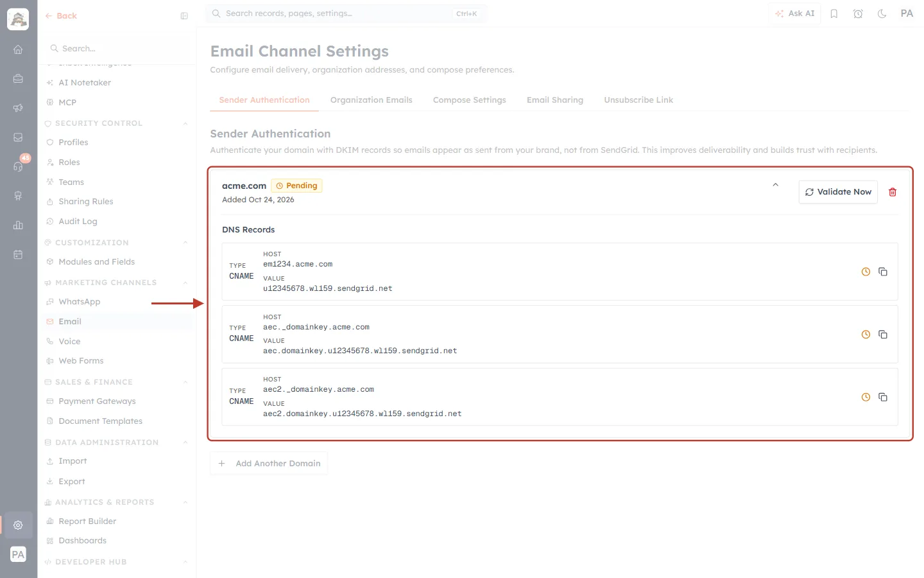924x578 pixels.
Task: Open the Unsubscribe Link tab
Action: (638, 100)
